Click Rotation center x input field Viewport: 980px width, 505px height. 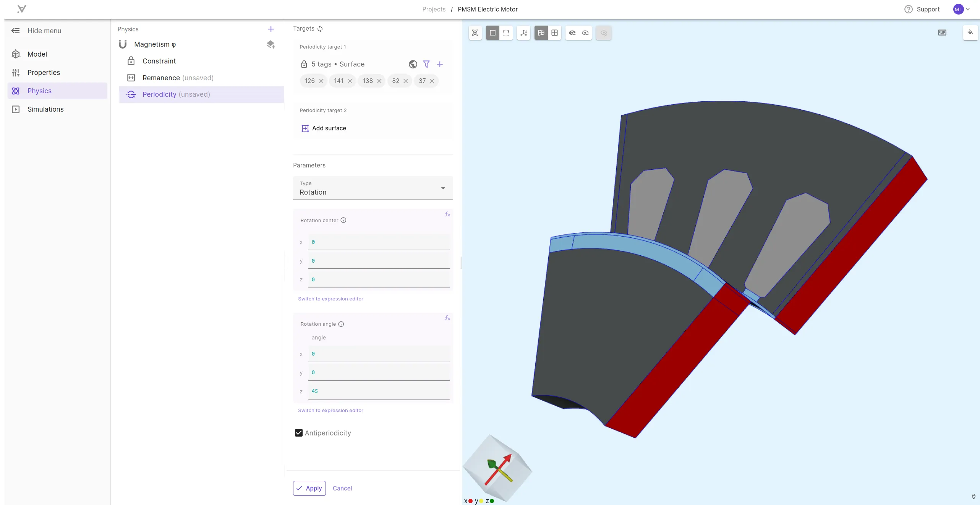379,242
